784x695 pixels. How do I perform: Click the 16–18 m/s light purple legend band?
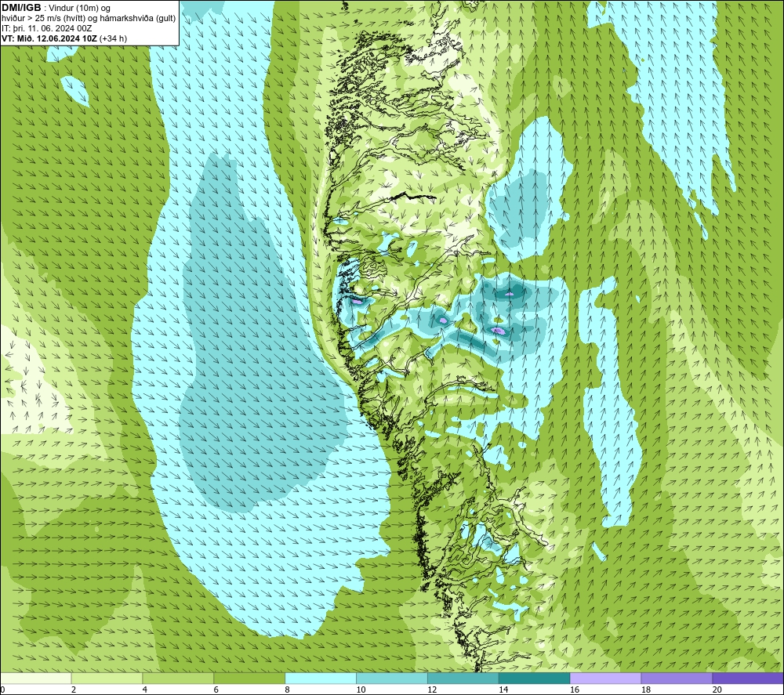point(605,678)
